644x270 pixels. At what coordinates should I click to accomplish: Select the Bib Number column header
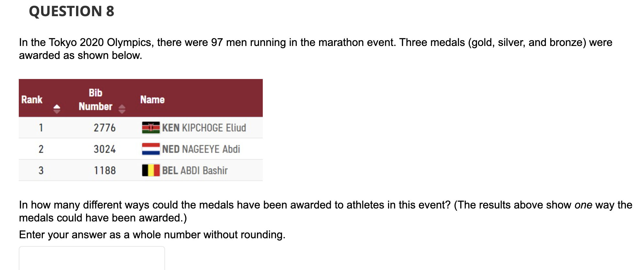95,100
